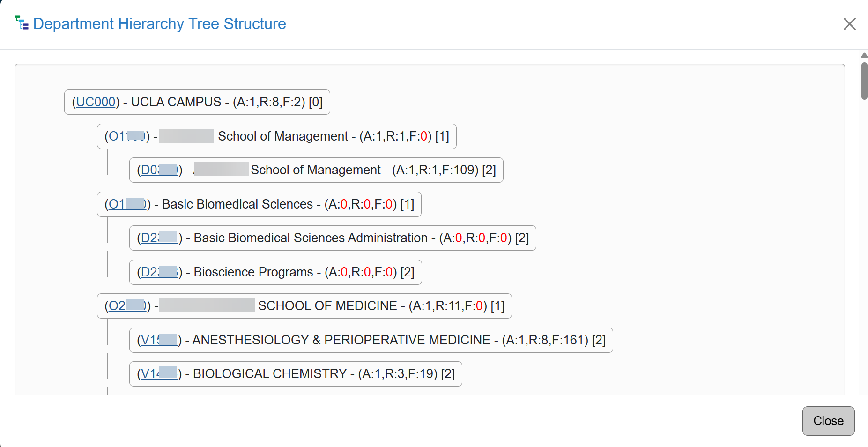Open the School of Medicine organization code link

point(125,305)
